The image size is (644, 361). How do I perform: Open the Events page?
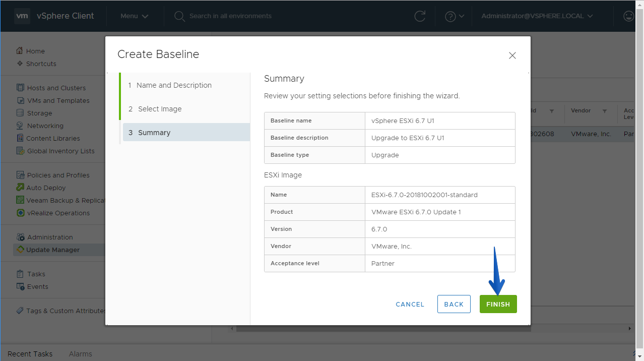[38, 286]
